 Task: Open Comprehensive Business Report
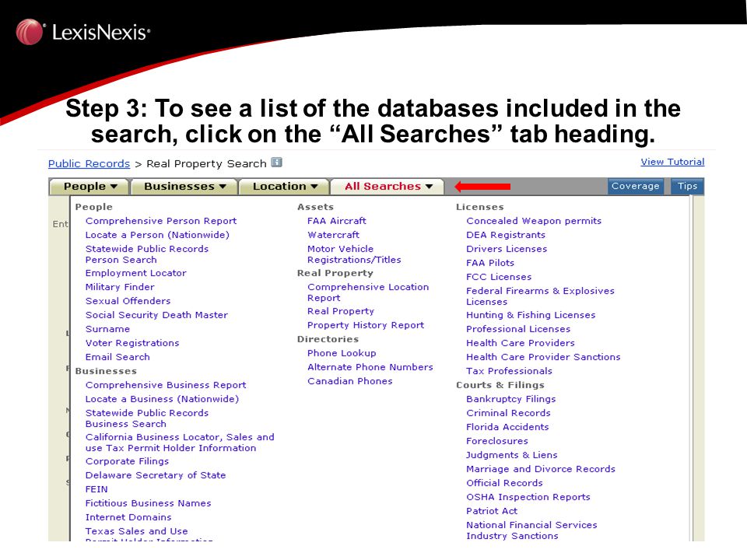[x=166, y=385]
